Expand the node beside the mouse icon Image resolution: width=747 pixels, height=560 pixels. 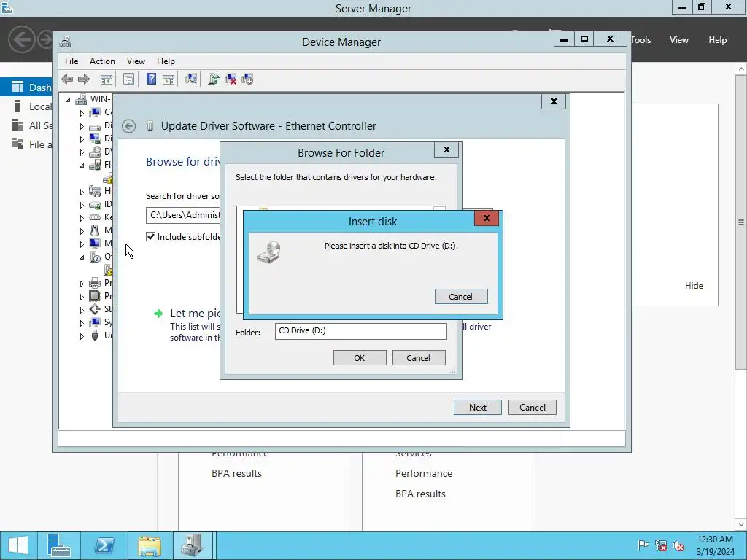[82, 231]
